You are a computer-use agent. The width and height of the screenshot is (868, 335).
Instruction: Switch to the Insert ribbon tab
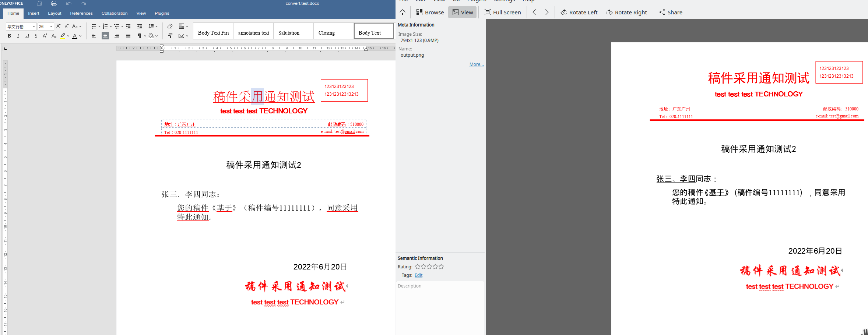click(34, 13)
